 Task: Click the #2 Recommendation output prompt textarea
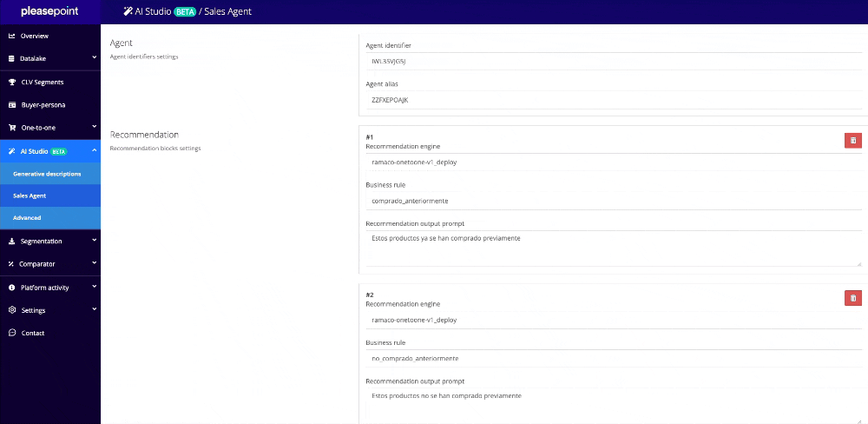pos(613,405)
